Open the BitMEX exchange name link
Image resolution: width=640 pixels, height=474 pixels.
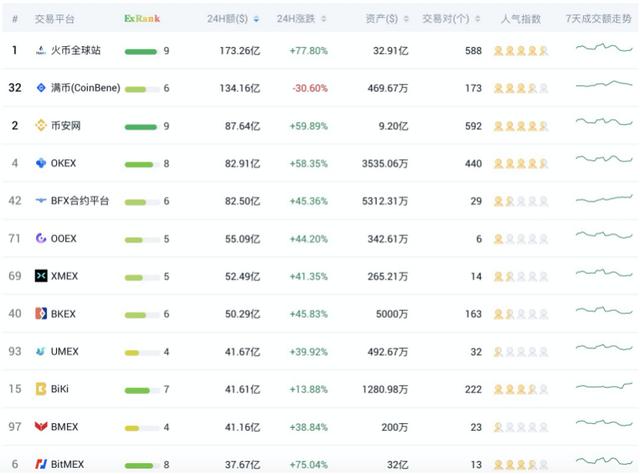point(67,464)
